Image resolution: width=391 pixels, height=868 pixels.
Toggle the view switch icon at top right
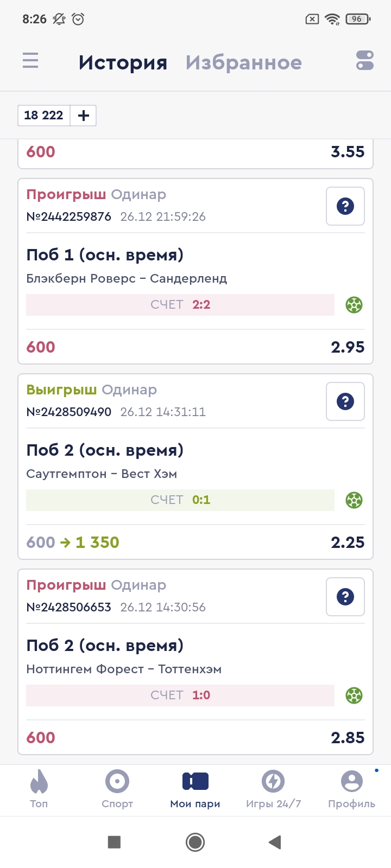click(365, 60)
